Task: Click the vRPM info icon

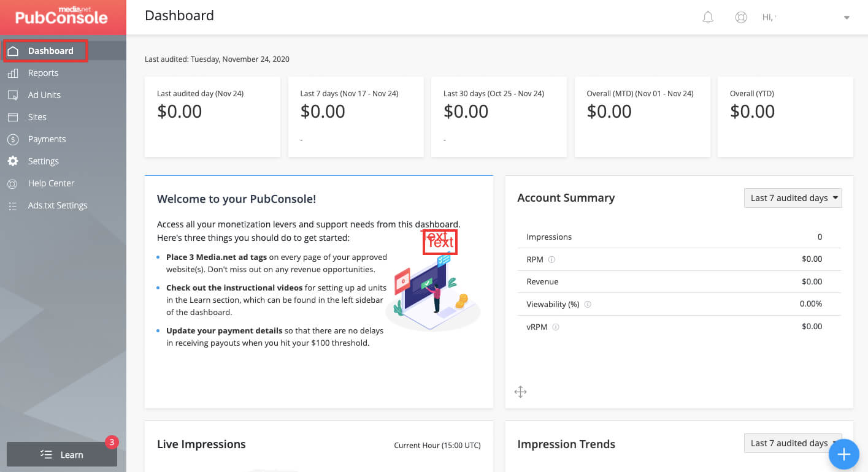Action: tap(556, 327)
